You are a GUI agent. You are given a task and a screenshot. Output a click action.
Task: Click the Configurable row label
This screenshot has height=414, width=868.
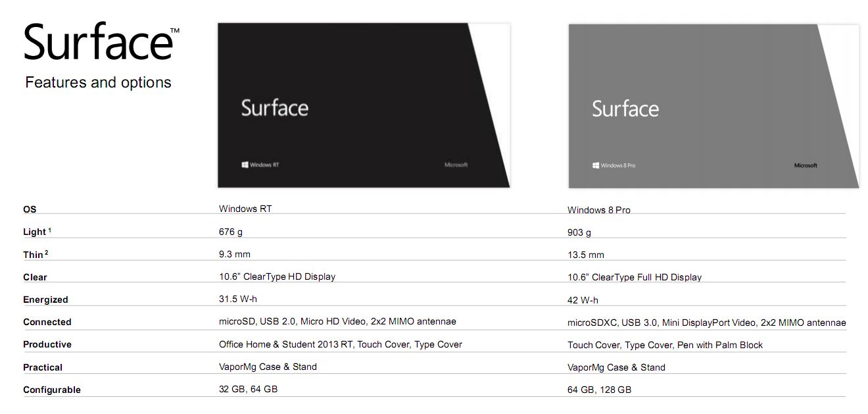[x=52, y=390]
